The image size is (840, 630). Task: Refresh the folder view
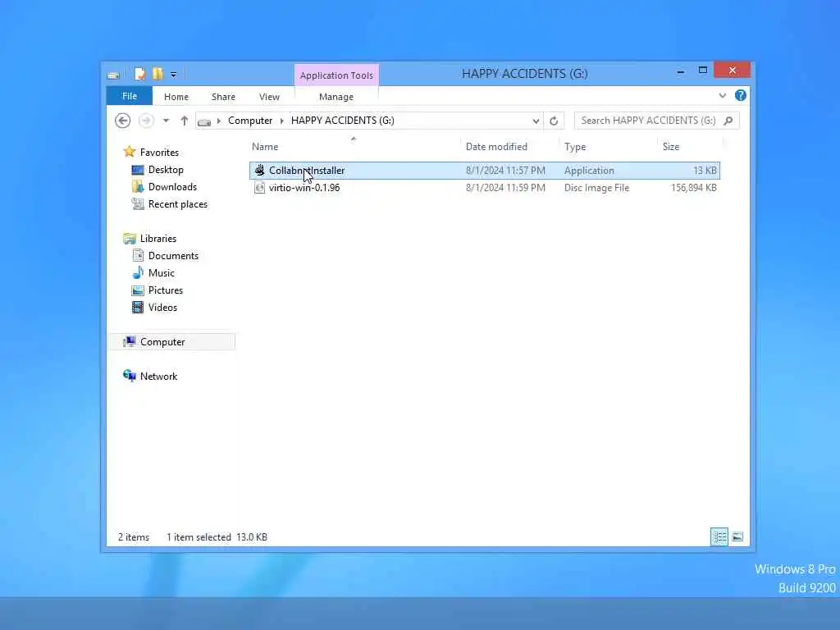[554, 121]
